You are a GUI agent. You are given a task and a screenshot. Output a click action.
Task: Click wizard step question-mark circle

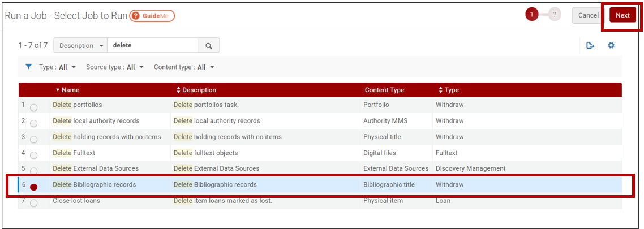coord(555,15)
